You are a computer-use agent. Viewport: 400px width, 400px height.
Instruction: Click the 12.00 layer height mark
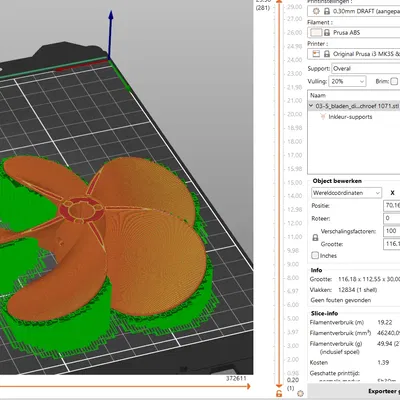click(294, 223)
